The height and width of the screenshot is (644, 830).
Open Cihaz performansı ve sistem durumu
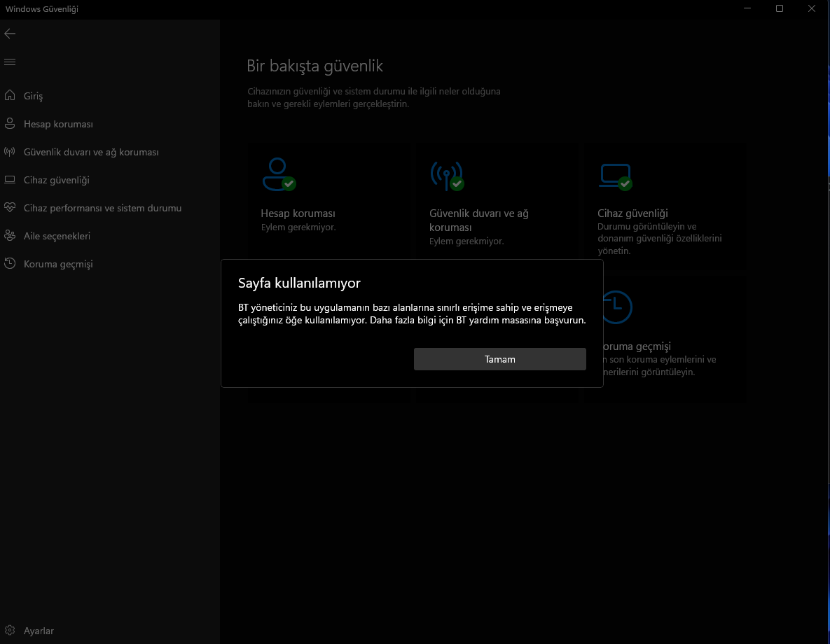coord(109,208)
